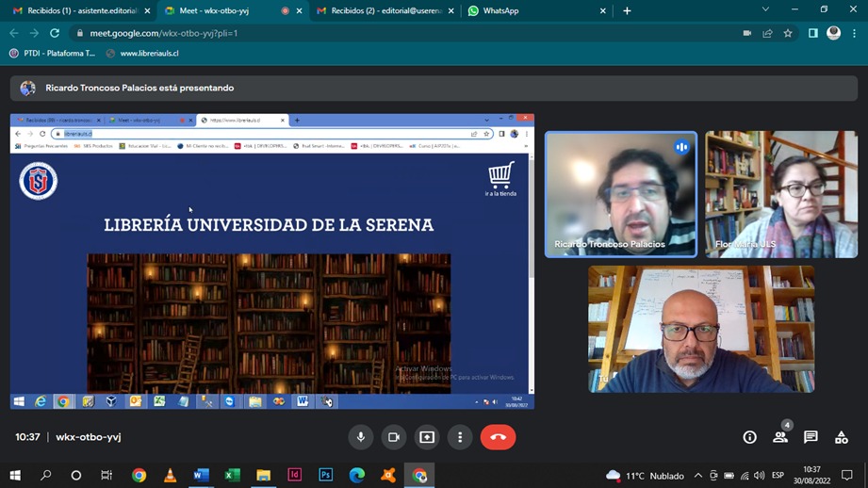Show hidden system tray icons
This screenshot has width=868, height=488.
697,476
